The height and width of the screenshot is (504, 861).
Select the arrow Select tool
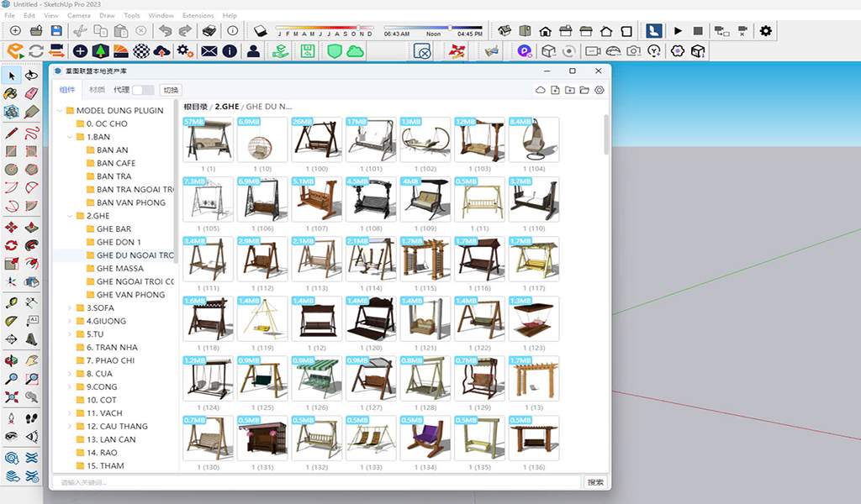[12, 76]
